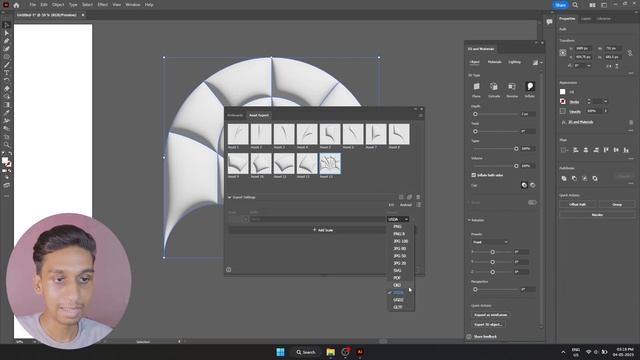Choose the Extrude 3D type icon
This screenshot has width=640, height=360.
[494, 87]
